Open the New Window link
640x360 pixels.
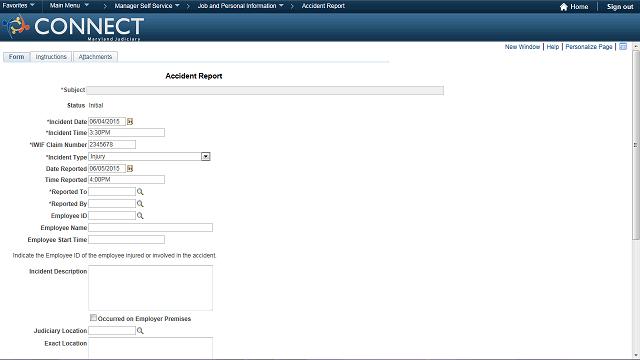[522, 47]
